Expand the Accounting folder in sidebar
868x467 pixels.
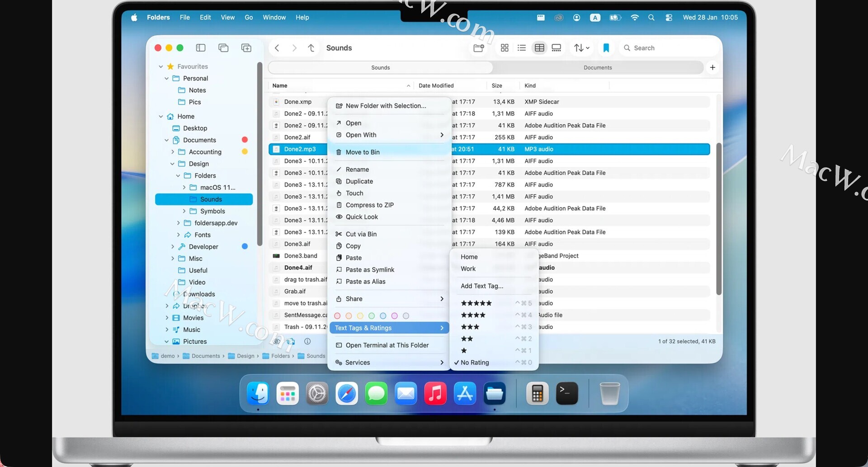pos(173,152)
